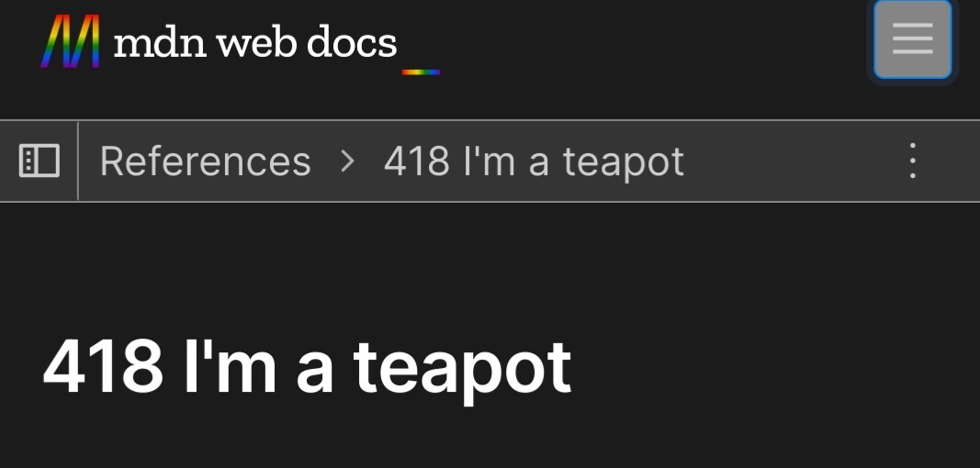Click the "I'm a" words in the heading

[258, 366]
